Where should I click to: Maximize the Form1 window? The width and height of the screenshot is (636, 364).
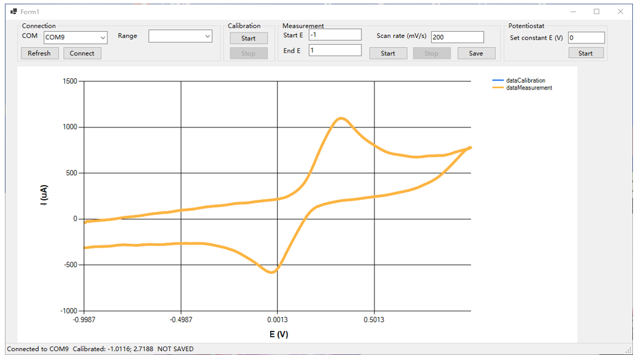596,12
